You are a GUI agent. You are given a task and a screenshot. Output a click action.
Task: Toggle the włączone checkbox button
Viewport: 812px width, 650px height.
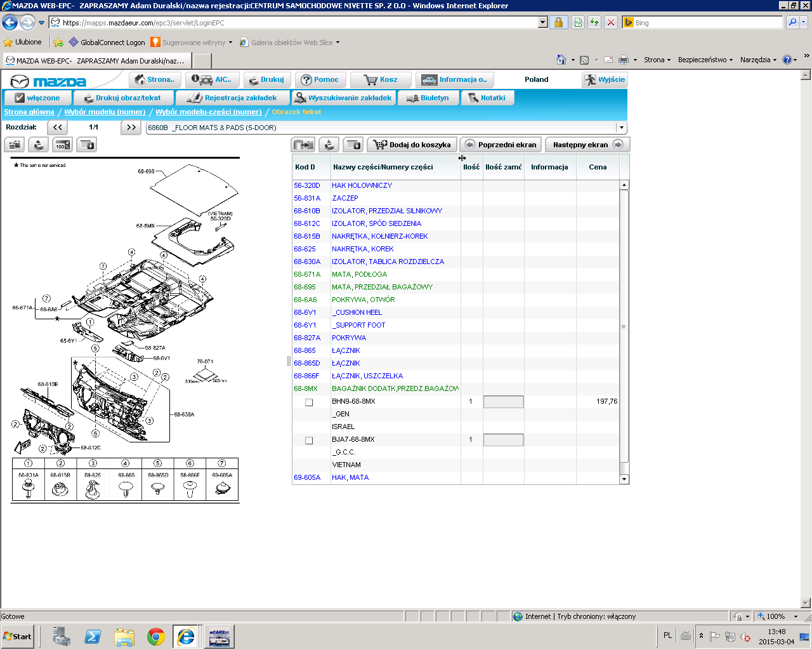coord(37,98)
